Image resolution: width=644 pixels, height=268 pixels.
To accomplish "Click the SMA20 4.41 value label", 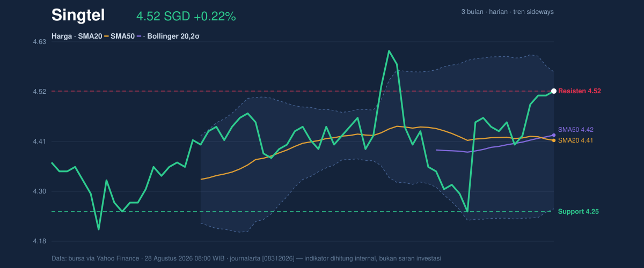I will pos(576,140).
